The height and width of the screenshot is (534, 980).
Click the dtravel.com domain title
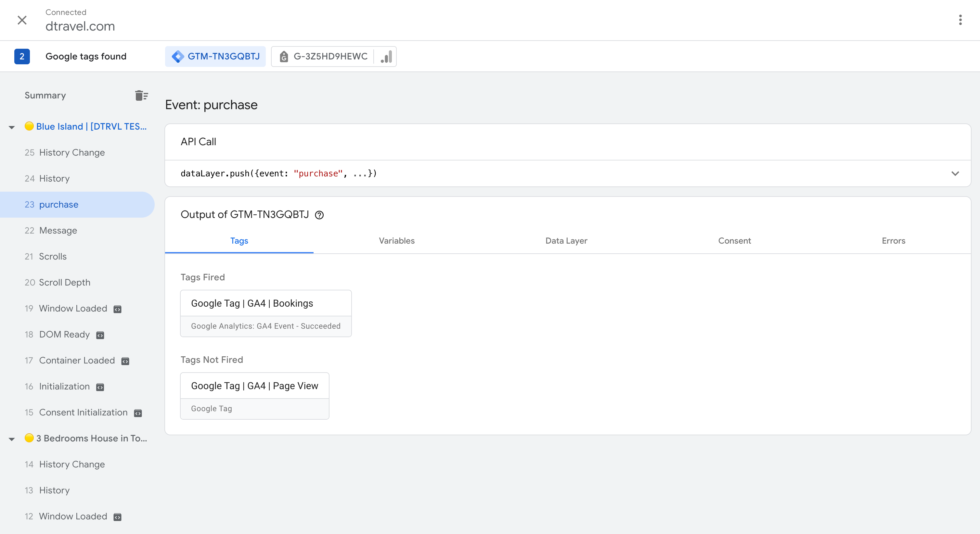click(x=80, y=26)
